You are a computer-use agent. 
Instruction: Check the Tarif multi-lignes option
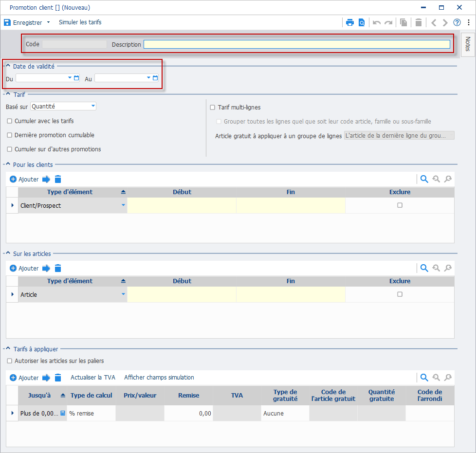tap(213, 108)
